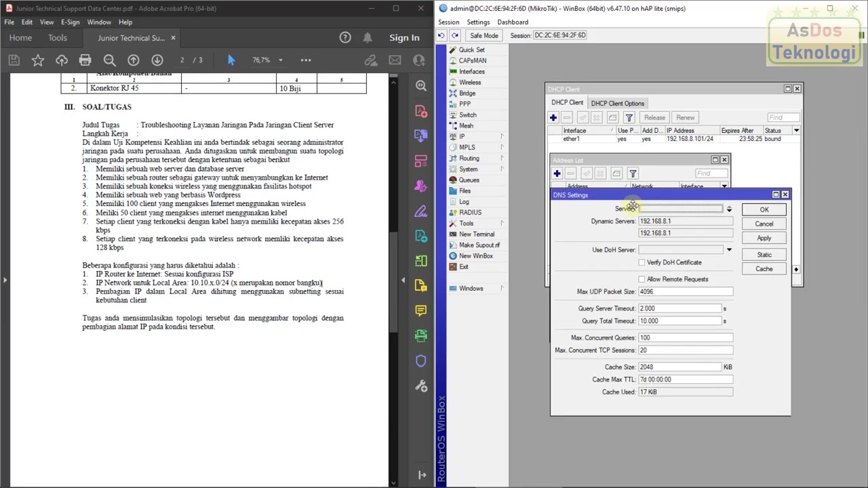Share a link to the PDF
This screenshot has width=868, height=488.
point(370,60)
